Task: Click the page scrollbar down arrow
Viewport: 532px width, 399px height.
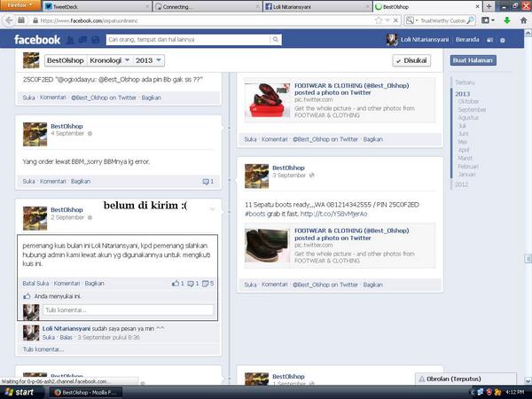Action: pyautogui.click(x=528, y=380)
